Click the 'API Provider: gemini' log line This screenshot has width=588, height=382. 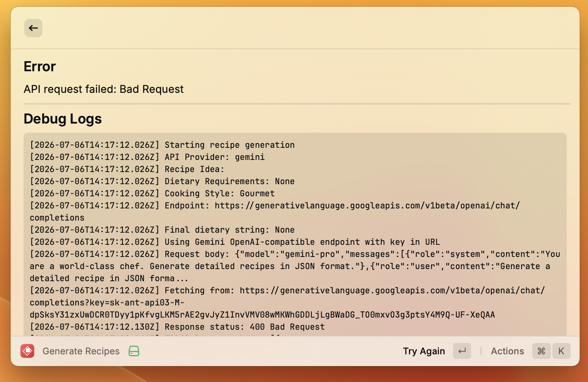pyautogui.click(x=148, y=157)
